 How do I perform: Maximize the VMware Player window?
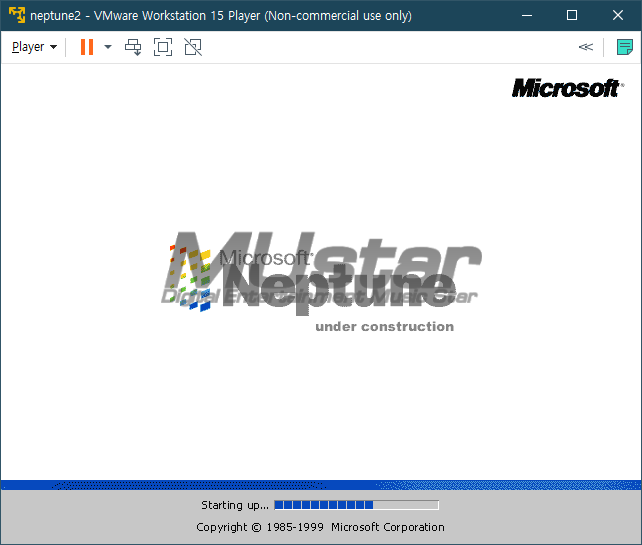572,16
